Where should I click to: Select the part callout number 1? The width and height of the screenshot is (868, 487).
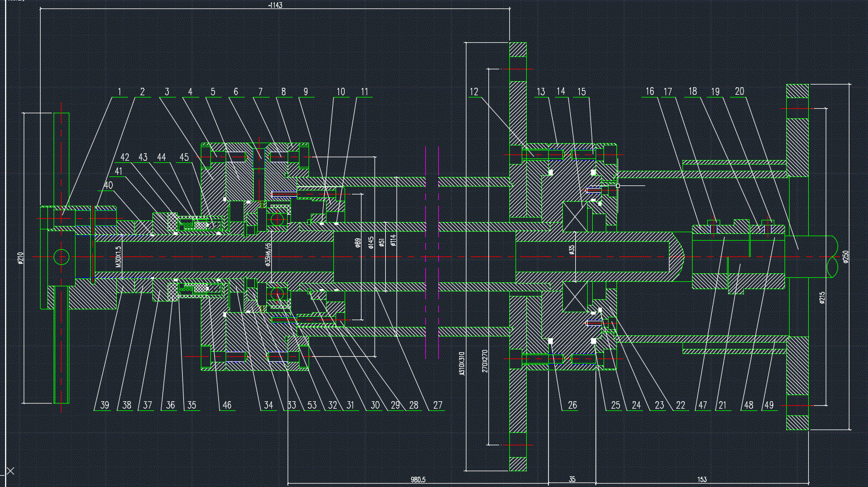(x=120, y=92)
